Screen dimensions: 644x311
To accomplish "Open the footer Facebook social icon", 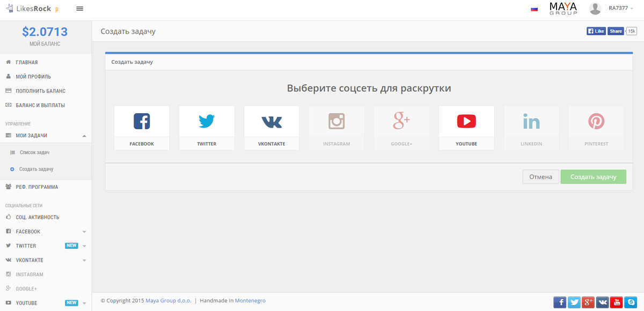I will point(560,302).
